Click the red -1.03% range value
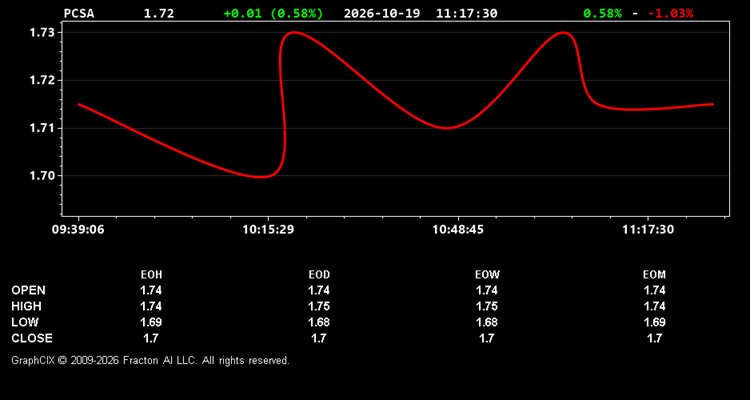750x400 pixels. click(x=670, y=13)
